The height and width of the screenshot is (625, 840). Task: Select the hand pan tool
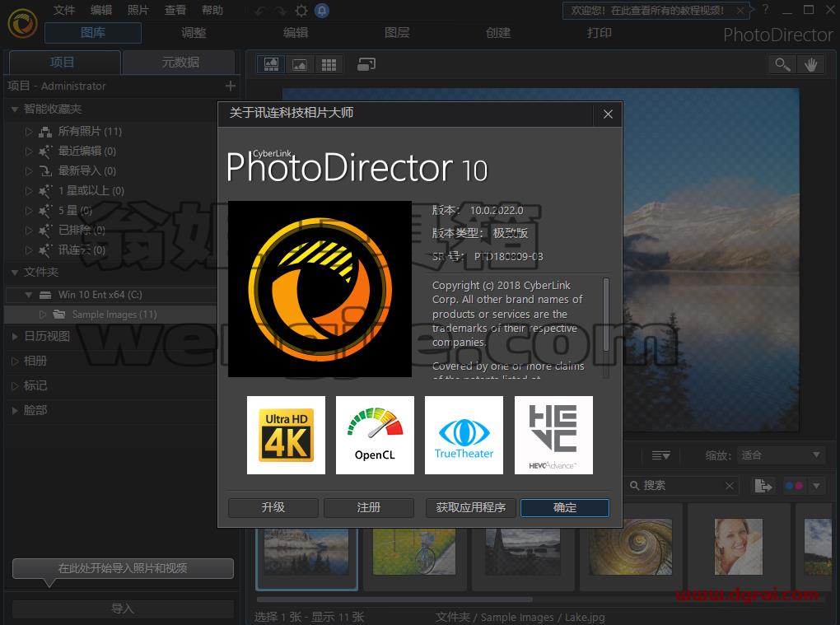click(x=811, y=65)
